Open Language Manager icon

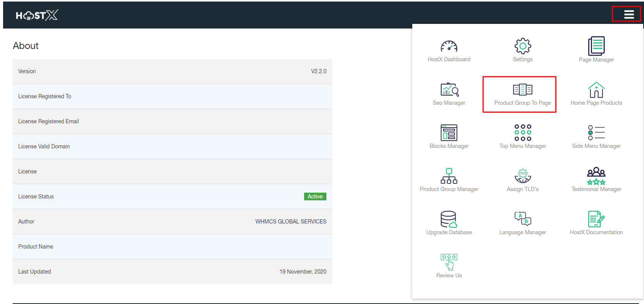[522, 219]
